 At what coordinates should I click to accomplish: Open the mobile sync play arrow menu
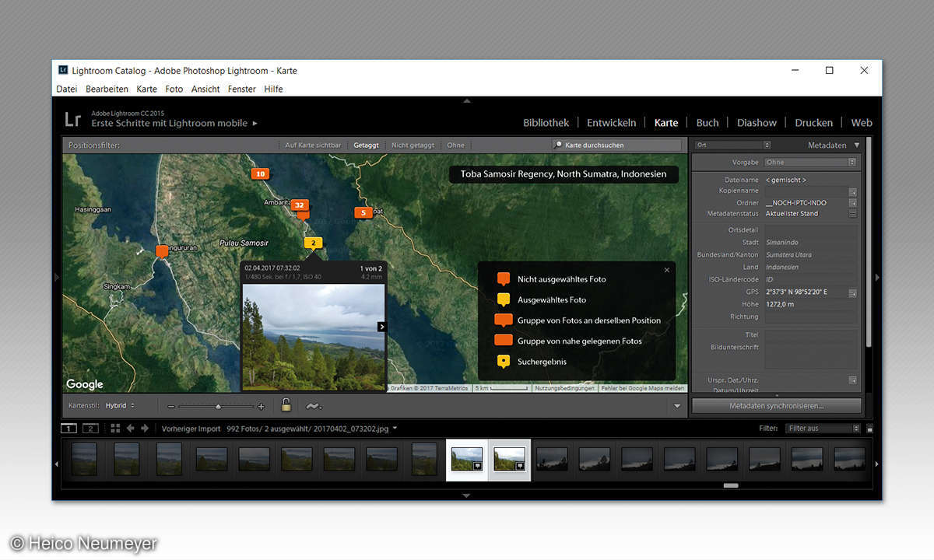[x=255, y=123]
